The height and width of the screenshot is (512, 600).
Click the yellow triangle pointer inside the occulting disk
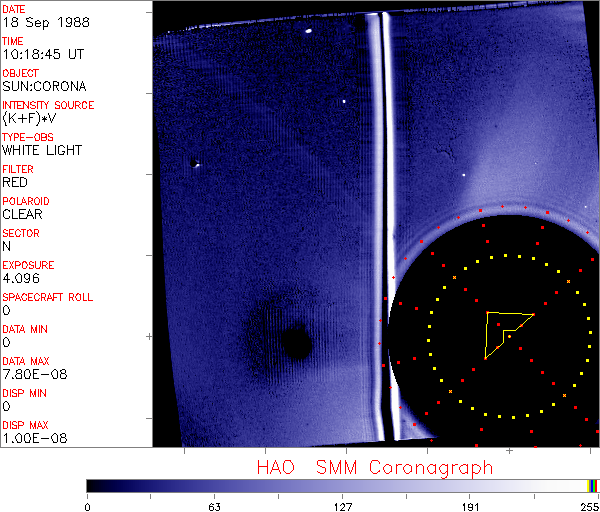click(x=503, y=331)
